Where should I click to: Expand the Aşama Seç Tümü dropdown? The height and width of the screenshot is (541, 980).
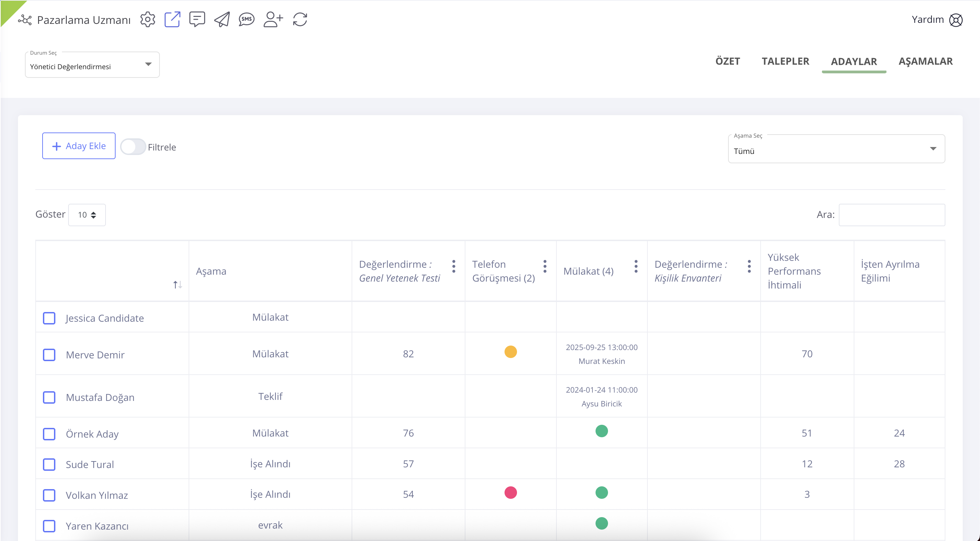[x=836, y=150]
